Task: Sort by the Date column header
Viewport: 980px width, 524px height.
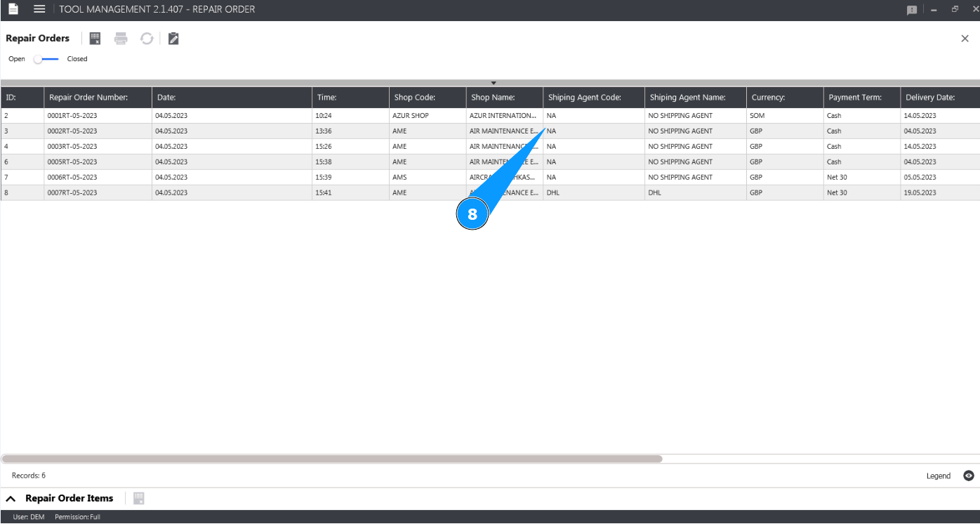Action: tap(232, 98)
